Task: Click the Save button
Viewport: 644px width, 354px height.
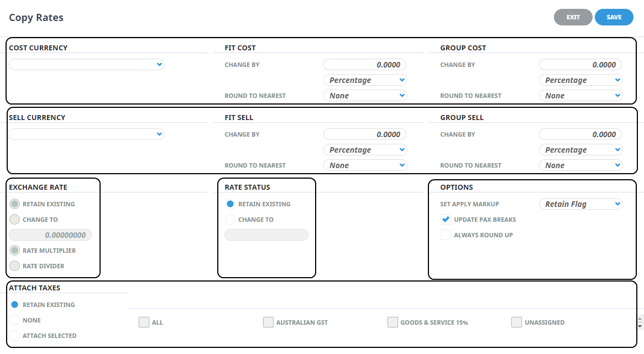Action: tap(614, 17)
